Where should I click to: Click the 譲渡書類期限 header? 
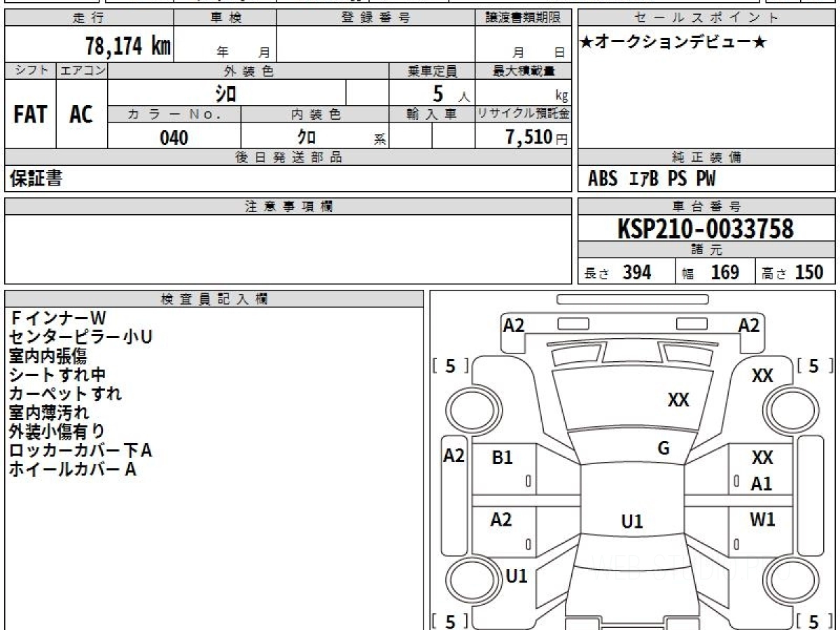point(523,18)
